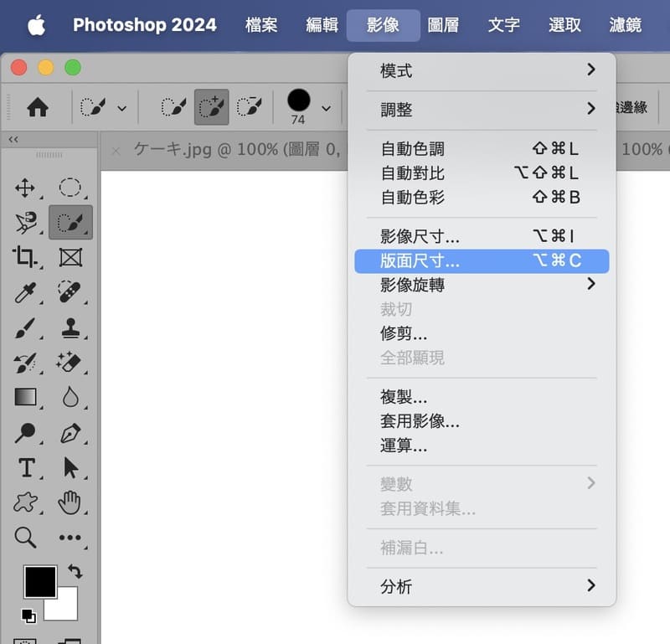Choose Add to Selection mode in options bar

[x=212, y=107]
